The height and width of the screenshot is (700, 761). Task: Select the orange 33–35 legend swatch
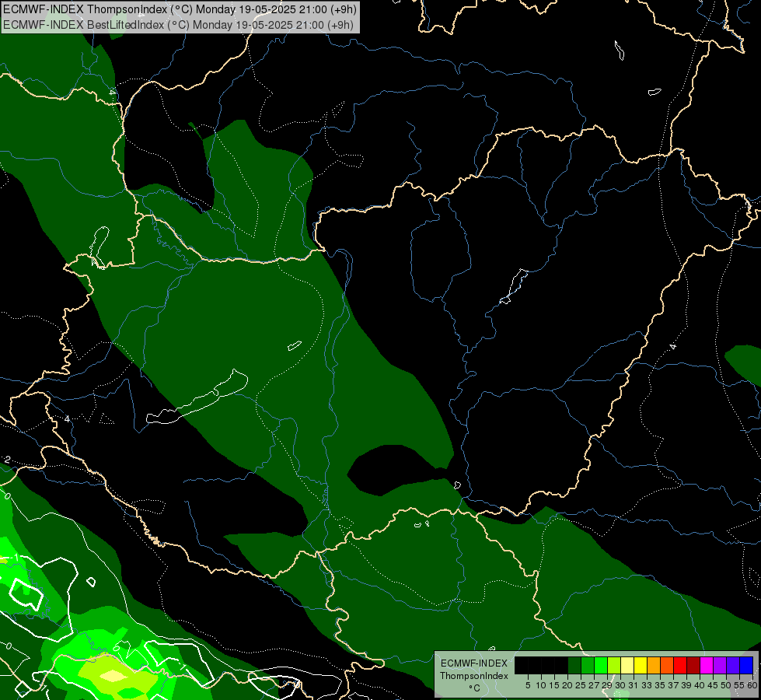654,665
